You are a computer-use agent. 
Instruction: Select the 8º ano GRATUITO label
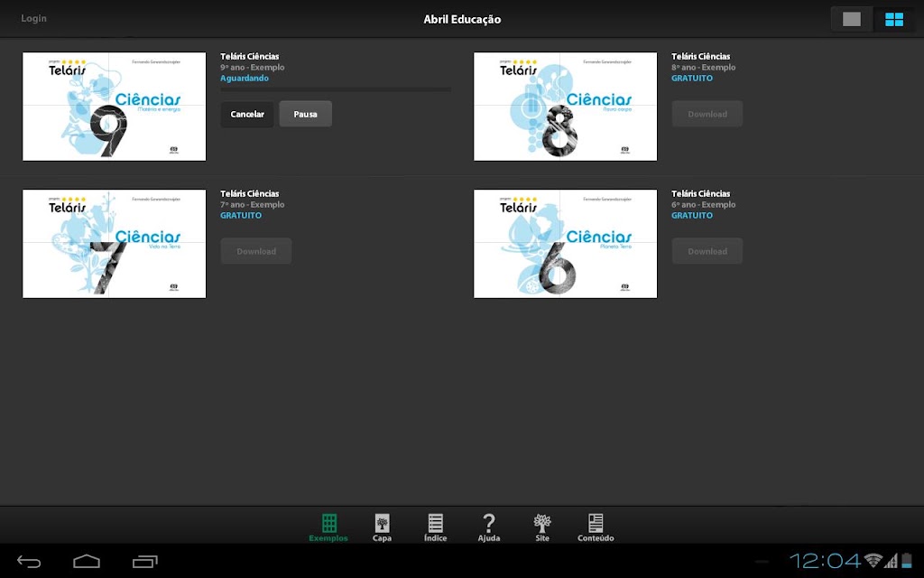click(692, 78)
